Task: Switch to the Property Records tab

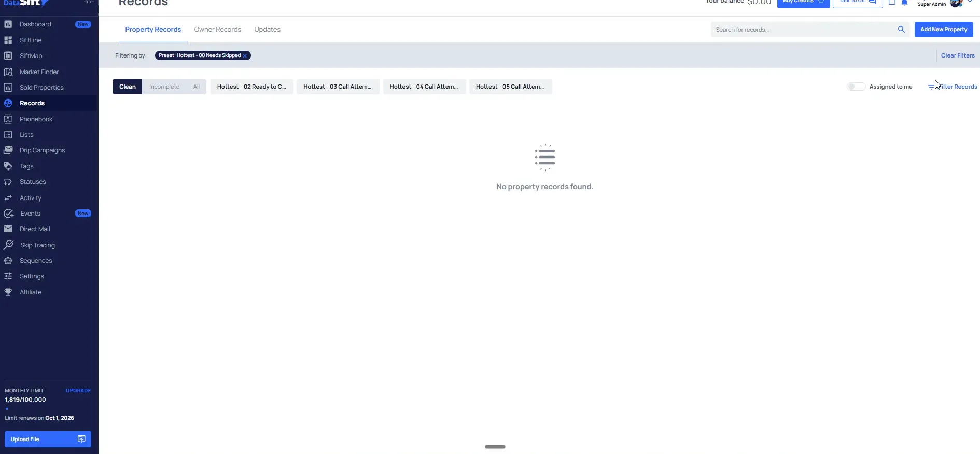Action: (x=153, y=30)
